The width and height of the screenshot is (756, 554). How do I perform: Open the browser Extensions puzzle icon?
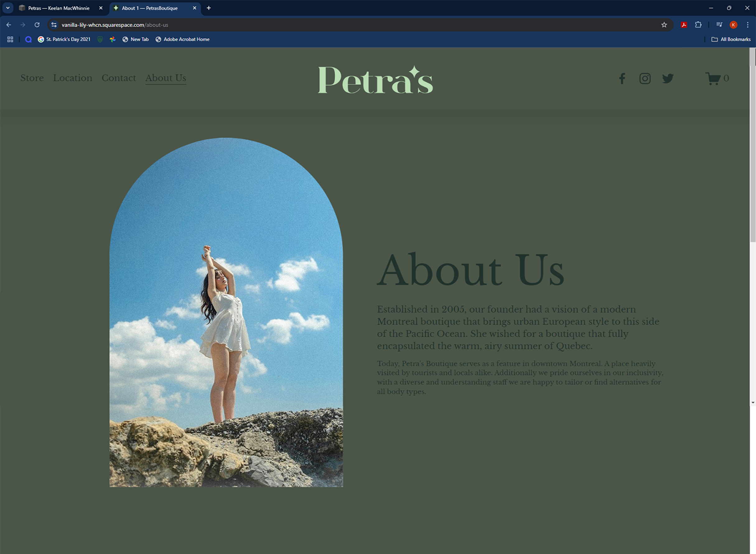coord(698,25)
